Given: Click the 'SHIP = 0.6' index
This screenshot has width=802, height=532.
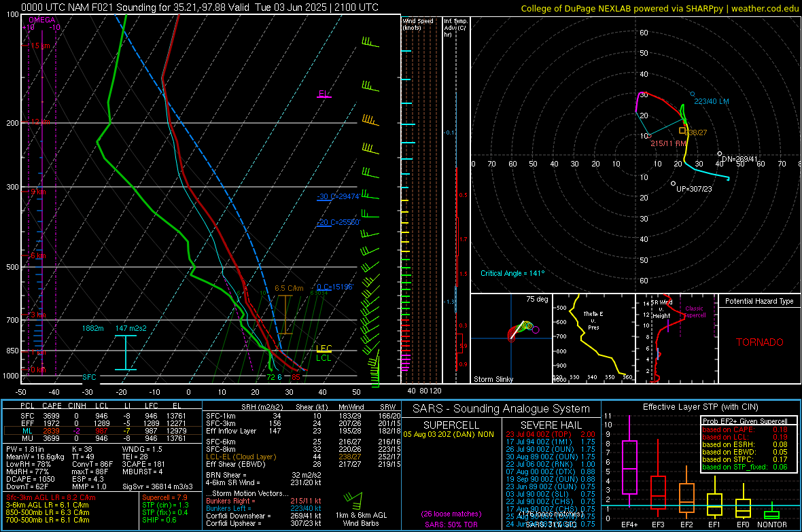Looking at the screenshot, I should (x=158, y=520).
